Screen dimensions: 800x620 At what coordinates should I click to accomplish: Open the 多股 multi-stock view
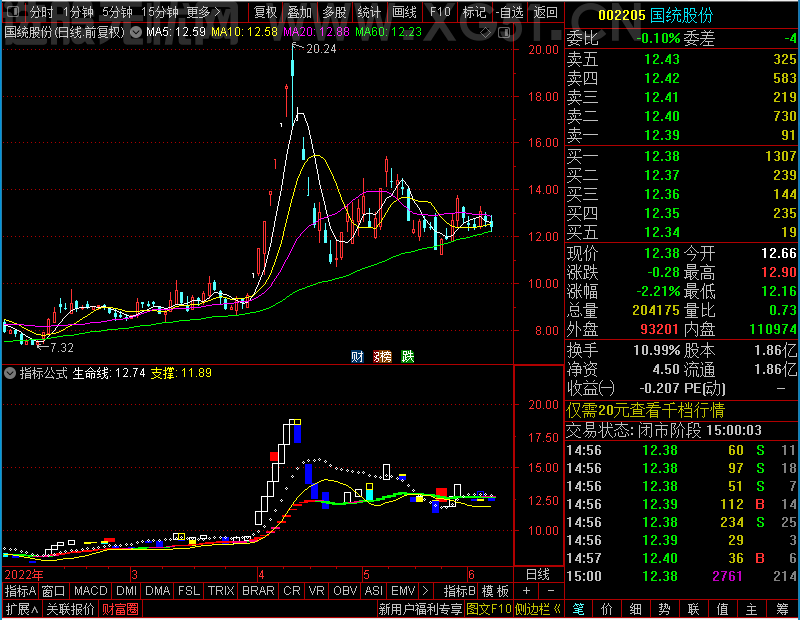(334, 12)
